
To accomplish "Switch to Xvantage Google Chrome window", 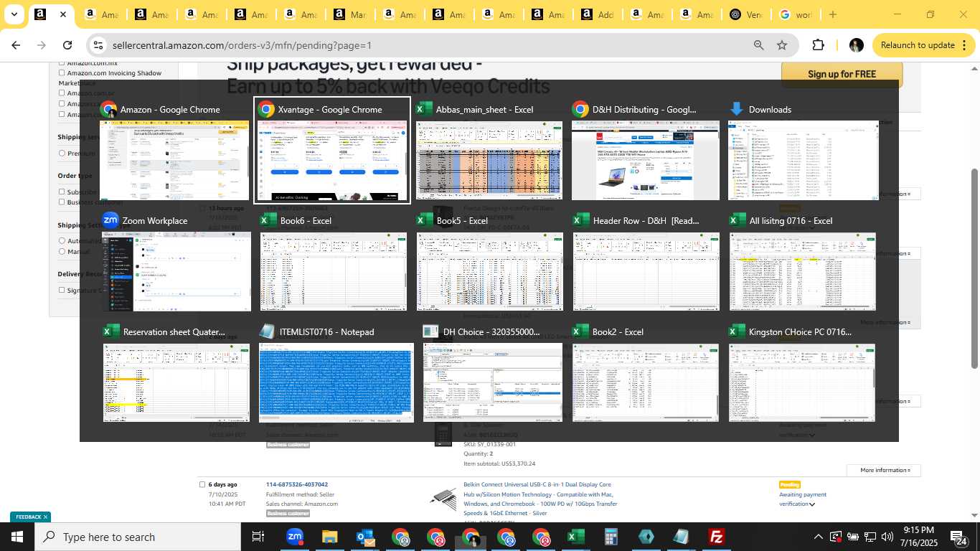I will (x=332, y=150).
